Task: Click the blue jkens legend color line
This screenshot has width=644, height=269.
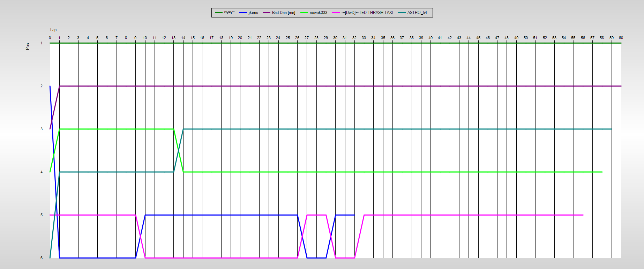Action: pos(243,13)
